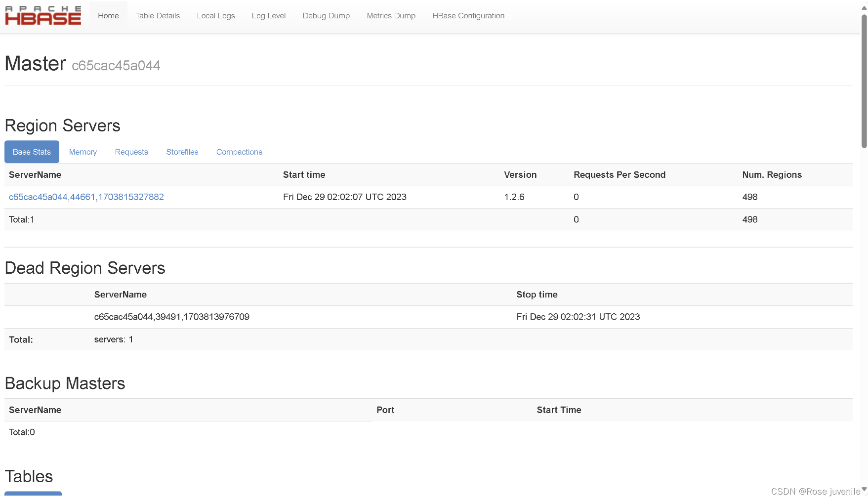Viewport: 868px width, 501px height.
Task: Click the Master page heading
Action: (36, 64)
